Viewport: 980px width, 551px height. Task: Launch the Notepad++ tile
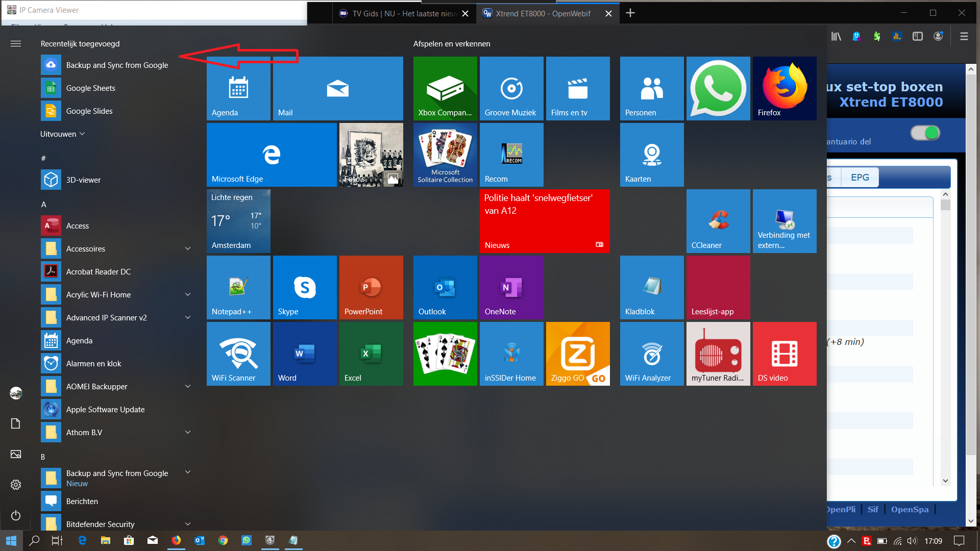(x=238, y=287)
